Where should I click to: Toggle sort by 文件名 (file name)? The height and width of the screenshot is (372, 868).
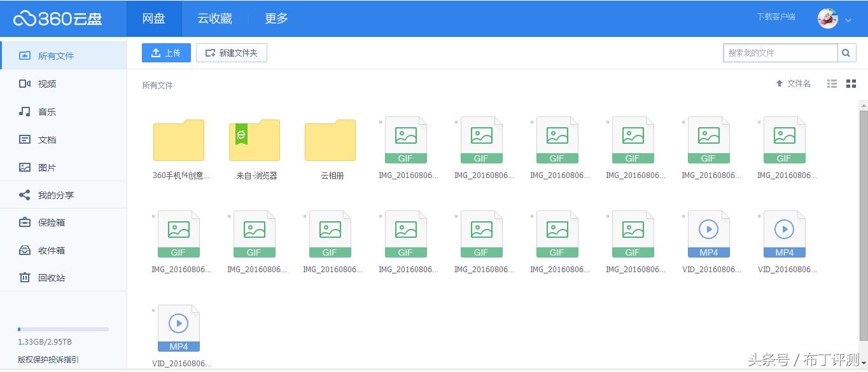coord(793,83)
